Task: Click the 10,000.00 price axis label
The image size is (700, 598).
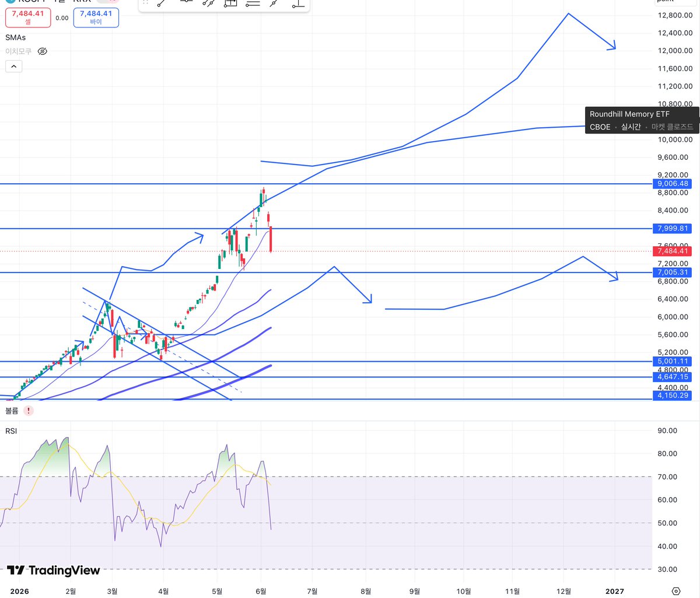Action: [x=675, y=139]
